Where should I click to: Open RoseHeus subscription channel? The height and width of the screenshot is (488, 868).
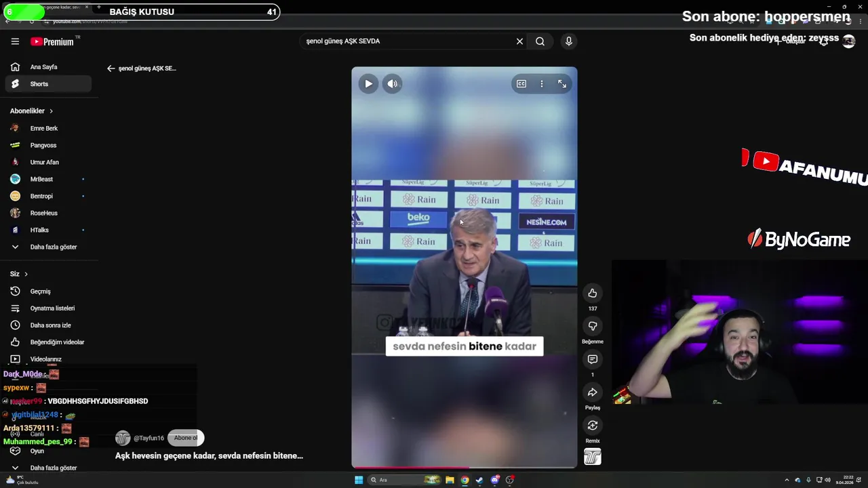(x=47, y=213)
